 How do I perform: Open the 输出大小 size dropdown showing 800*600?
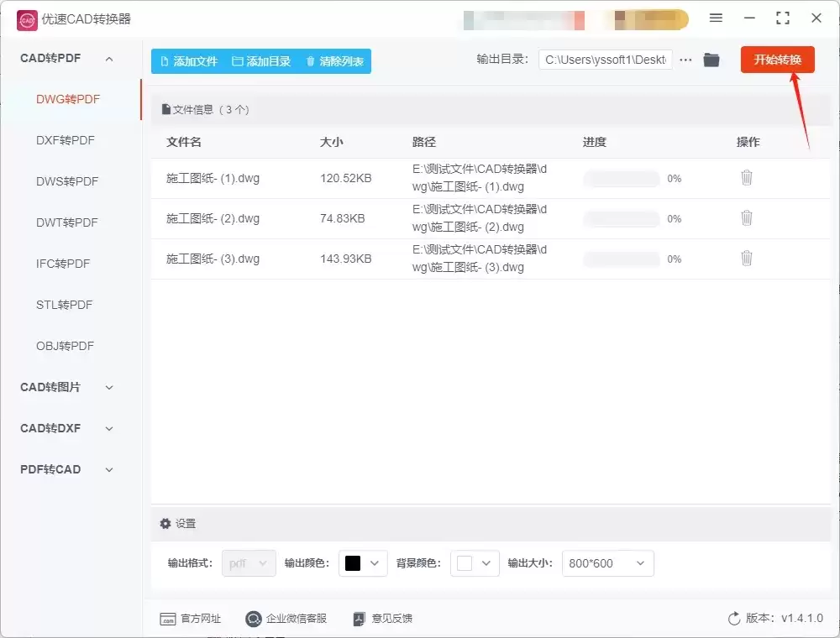(x=607, y=563)
